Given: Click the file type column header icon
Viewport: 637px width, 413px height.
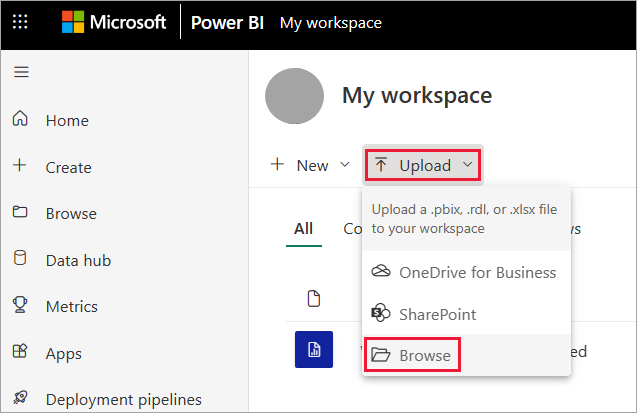Looking at the screenshot, I should (314, 298).
